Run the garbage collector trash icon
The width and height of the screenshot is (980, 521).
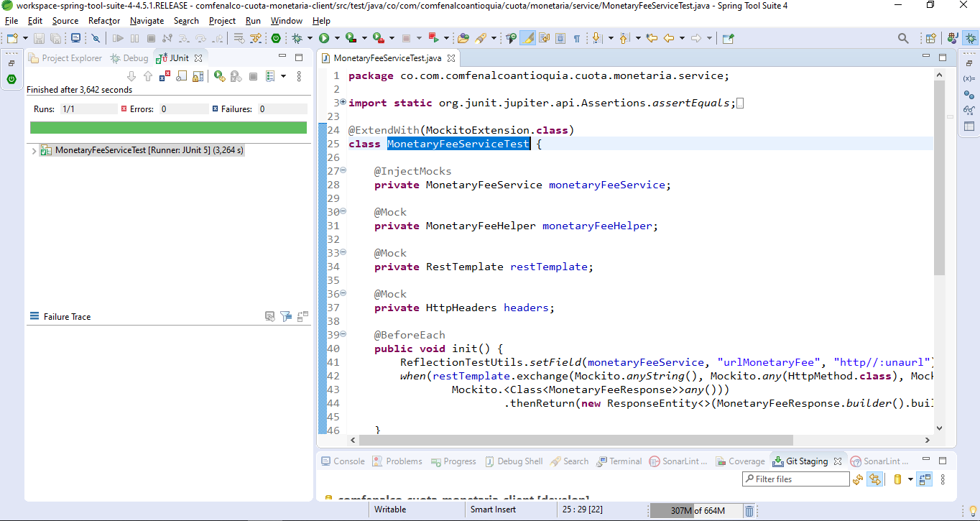749,511
